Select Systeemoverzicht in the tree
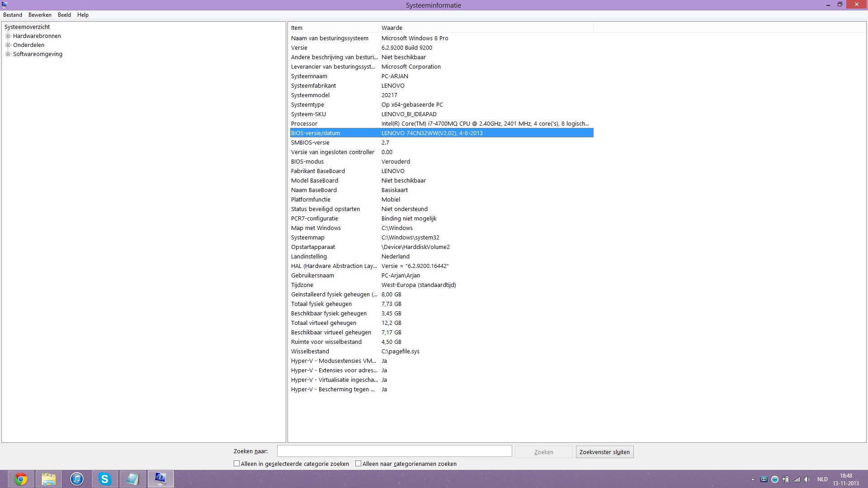The width and height of the screenshot is (868, 488). point(27,27)
